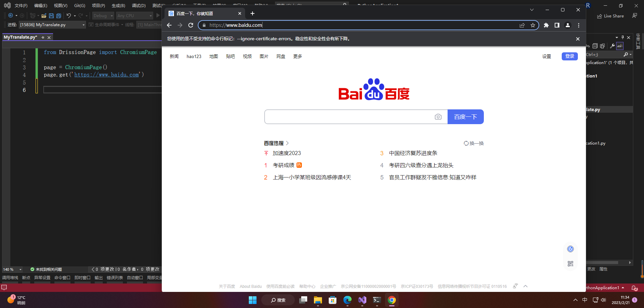
Task: Click the camera image-search icon in Baidu search box
Action: pos(438,117)
